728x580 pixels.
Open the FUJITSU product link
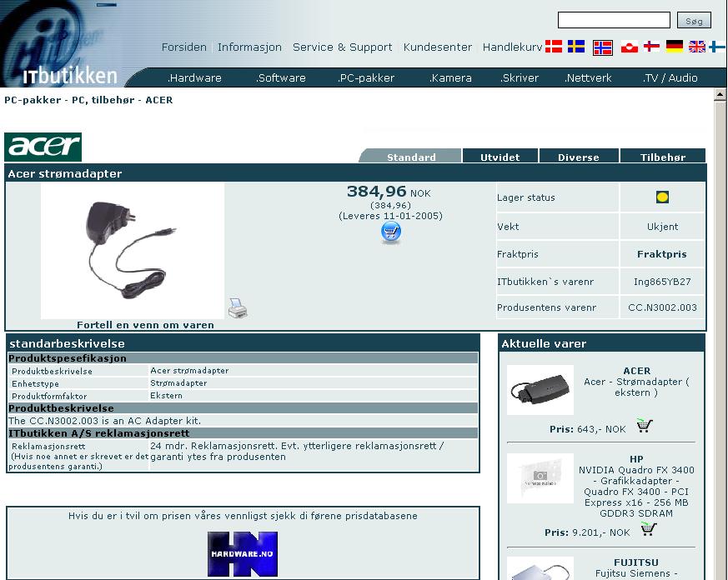pyautogui.click(x=636, y=568)
